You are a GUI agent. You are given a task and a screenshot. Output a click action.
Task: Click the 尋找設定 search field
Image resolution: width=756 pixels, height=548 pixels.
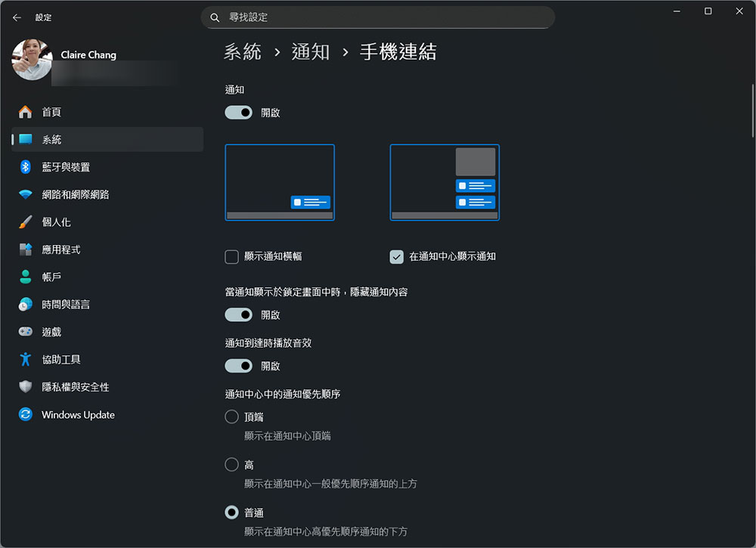(378, 16)
